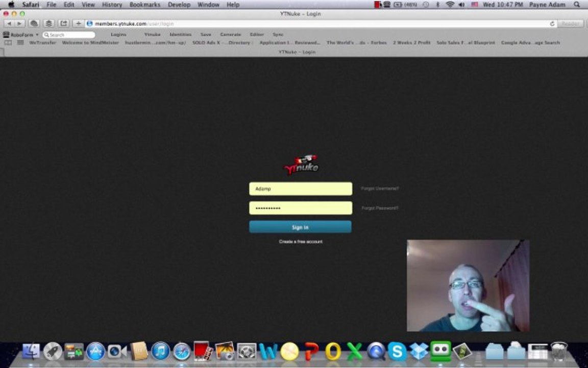Click the Forgot Password? link
This screenshot has height=368, width=588.
(380, 208)
